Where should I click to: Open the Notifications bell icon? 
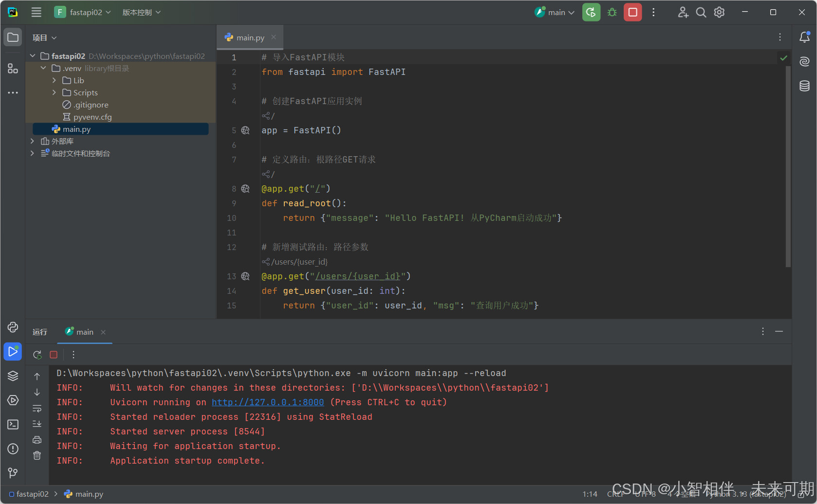804,37
